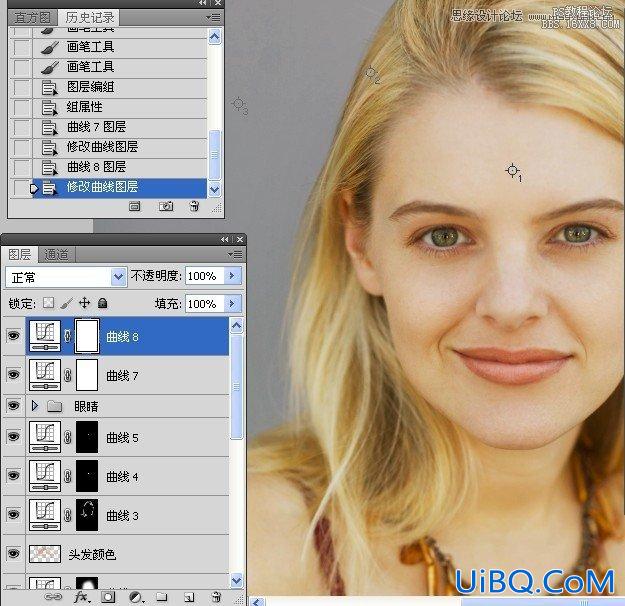Lock layer position
Screen dimensions: 625x606
coord(85,303)
